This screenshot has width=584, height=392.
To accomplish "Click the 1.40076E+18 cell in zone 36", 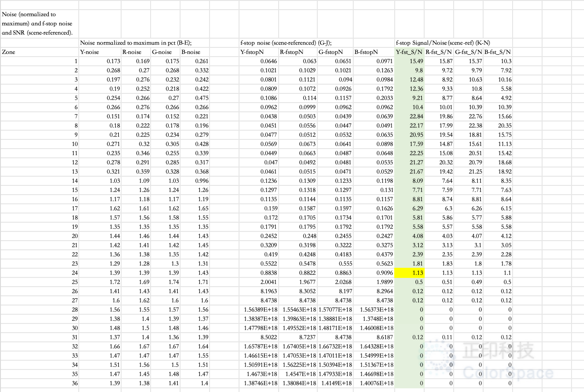I will [x=374, y=383].
